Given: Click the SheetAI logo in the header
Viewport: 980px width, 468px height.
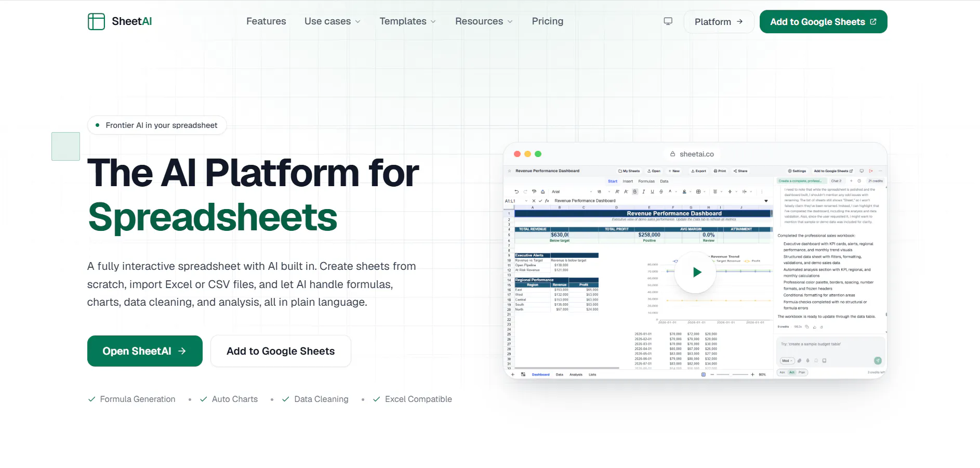Looking at the screenshot, I should 120,21.
